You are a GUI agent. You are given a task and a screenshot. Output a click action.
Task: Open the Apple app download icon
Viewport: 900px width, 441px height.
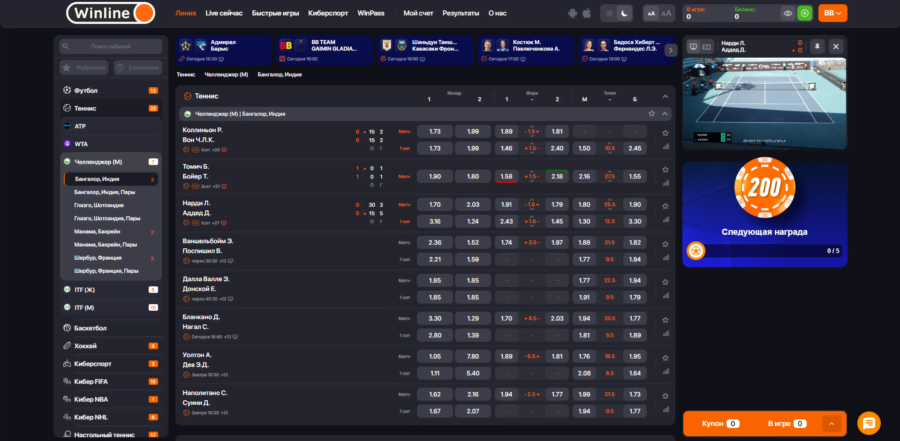[x=586, y=14]
